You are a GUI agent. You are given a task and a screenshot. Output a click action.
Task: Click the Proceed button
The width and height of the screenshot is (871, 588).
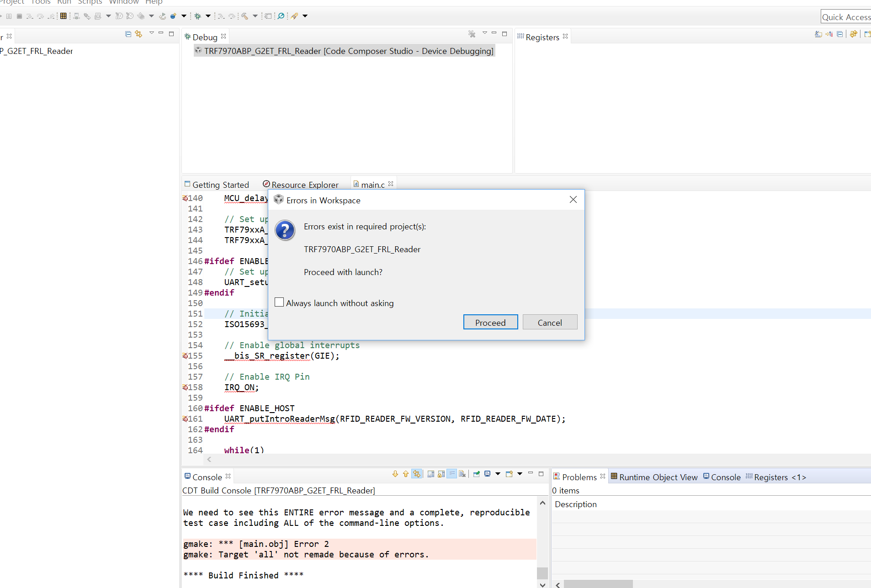(x=490, y=322)
